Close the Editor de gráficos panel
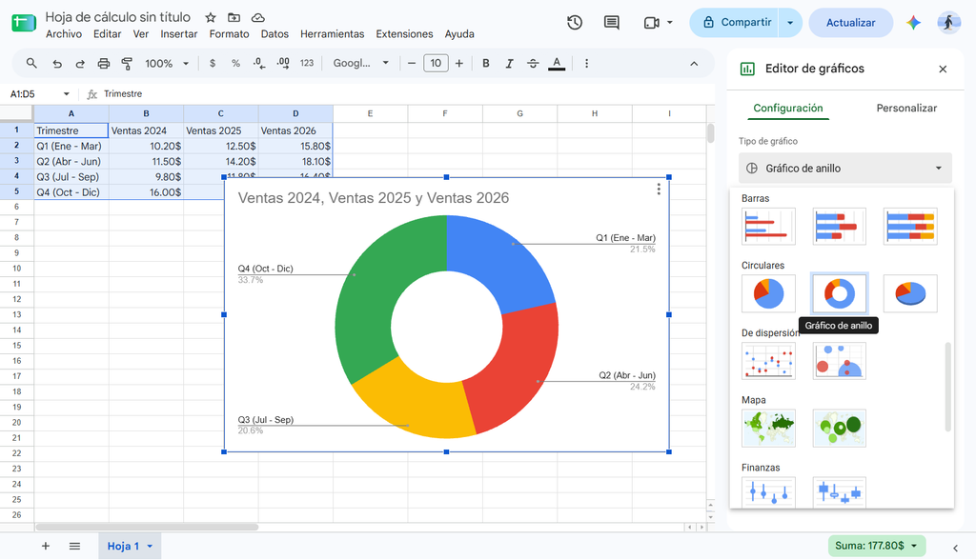 click(943, 70)
